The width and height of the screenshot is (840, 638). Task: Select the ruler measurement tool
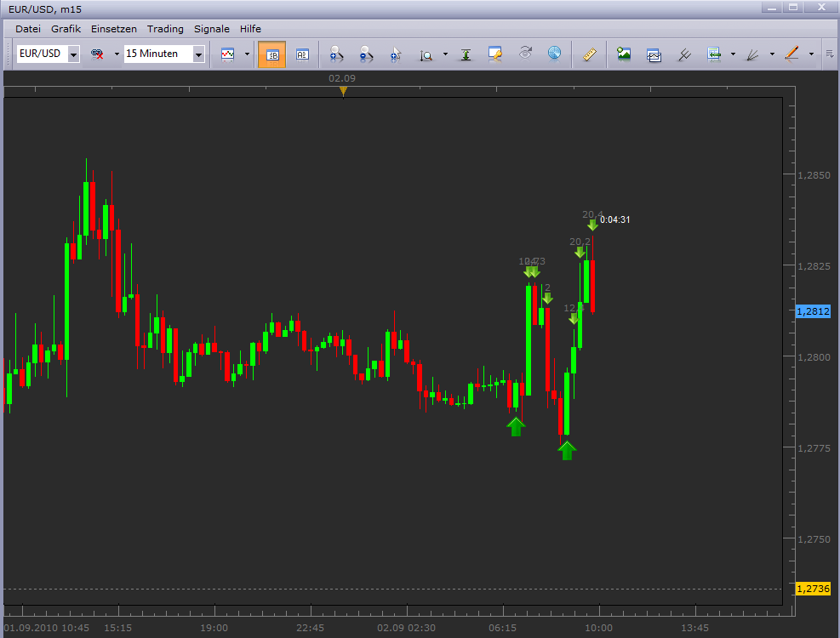pyautogui.click(x=589, y=54)
